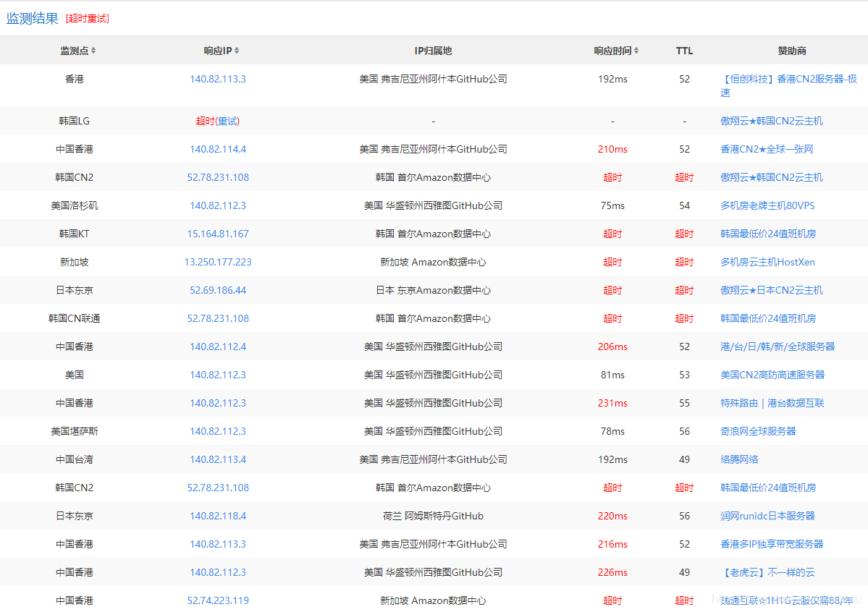Open sponsor 特殊路由｜港台数据互联 link
This screenshot has width=868, height=612.
pyautogui.click(x=772, y=403)
